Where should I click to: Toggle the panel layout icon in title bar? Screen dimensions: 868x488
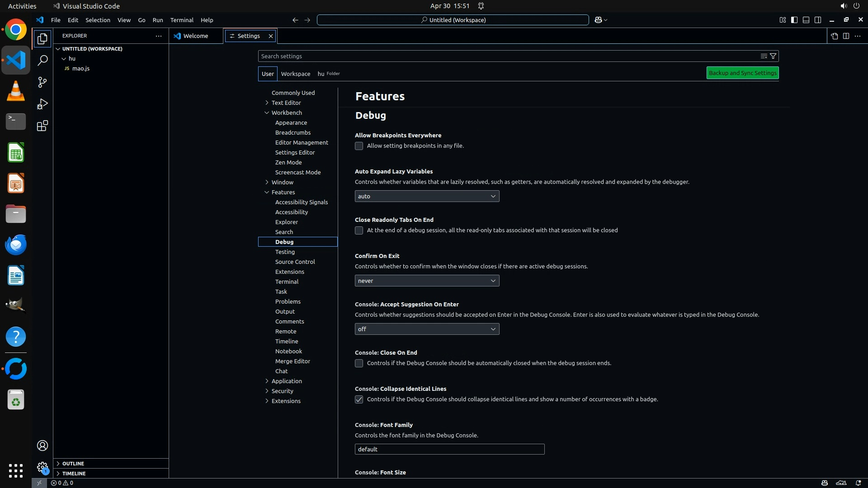tap(806, 20)
